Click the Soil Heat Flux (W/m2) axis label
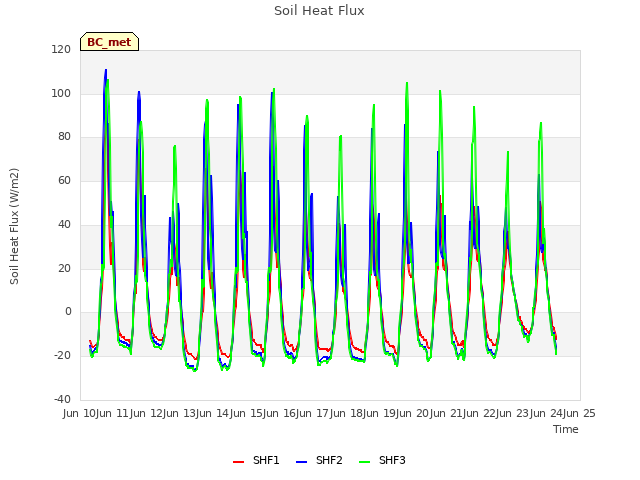The width and height of the screenshot is (640, 480). coord(14,226)
